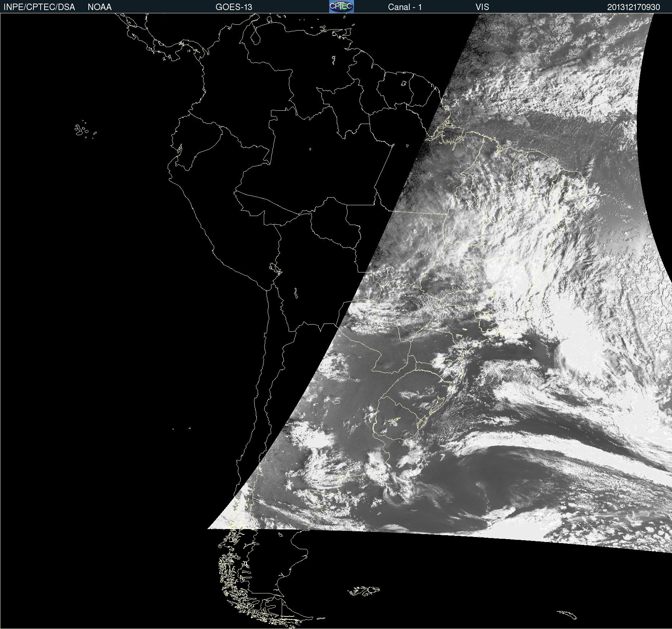Click the VIS channel label

pos(482,7)
